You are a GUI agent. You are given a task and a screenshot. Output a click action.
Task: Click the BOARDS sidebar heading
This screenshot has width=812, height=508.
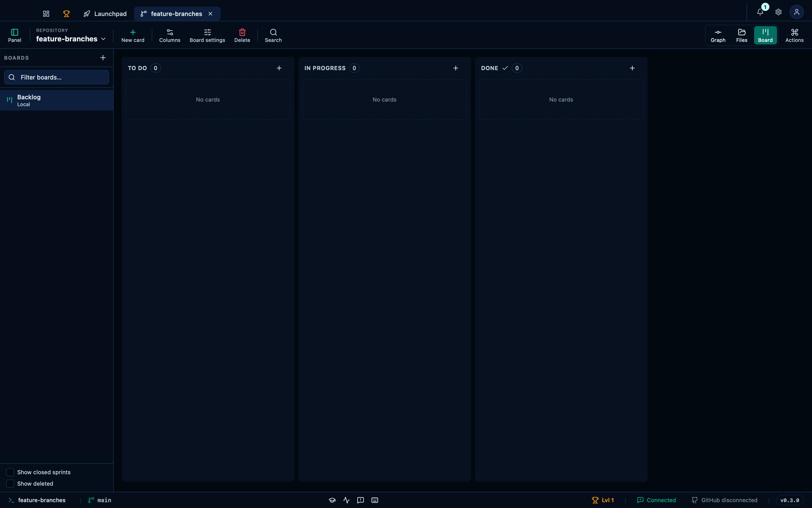(16, 58)
